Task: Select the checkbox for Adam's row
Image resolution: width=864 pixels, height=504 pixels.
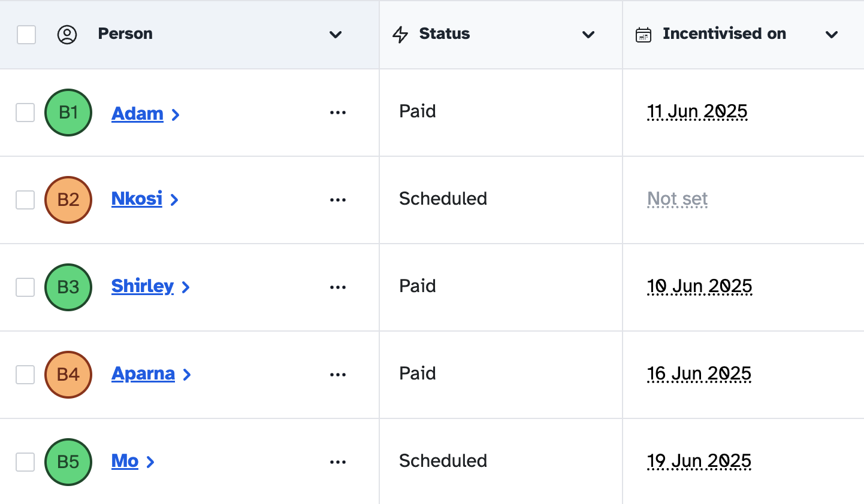Action: (x=25, y=113)
